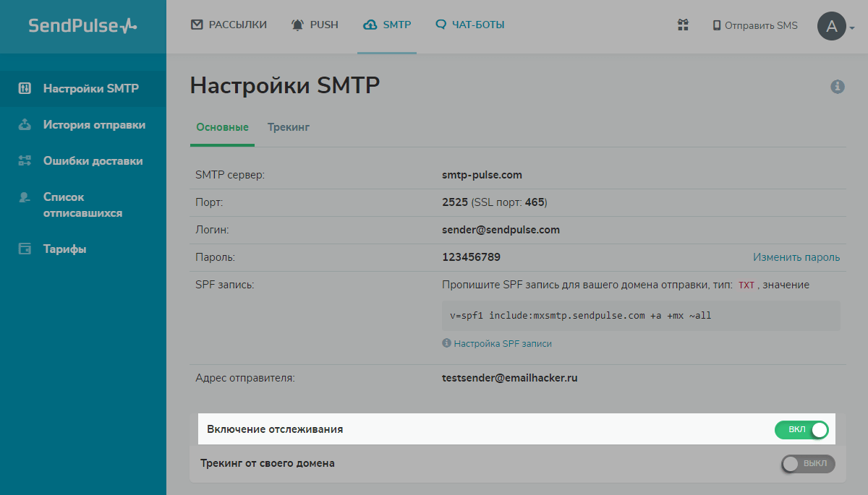Expand the user menu next to avatar A
Image resolution: width=868 pixels, height=495 pixels.
pos(851,29)
